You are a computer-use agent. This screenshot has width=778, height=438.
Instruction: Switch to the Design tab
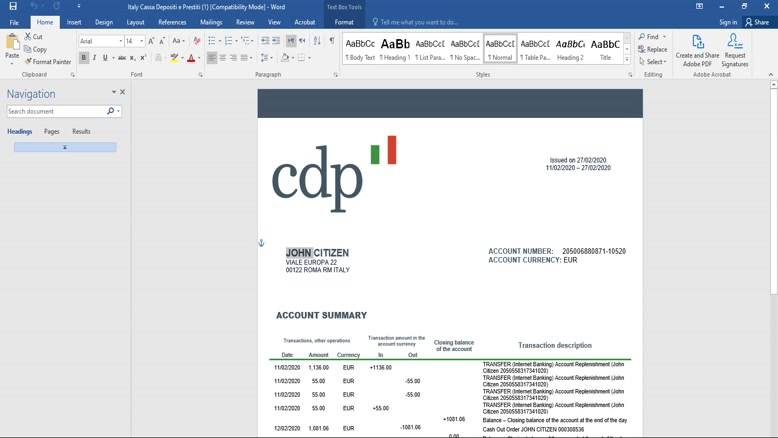tap(104, 22)
